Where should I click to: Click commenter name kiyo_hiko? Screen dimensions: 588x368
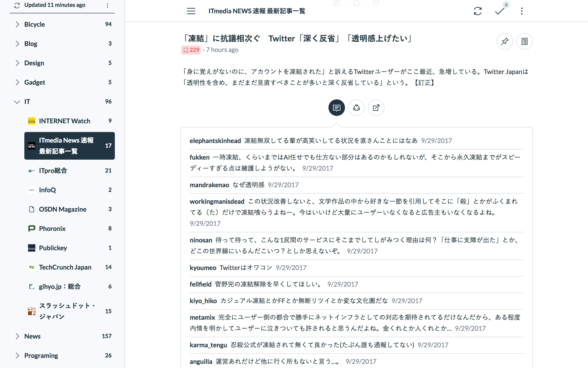coord(203,301)
